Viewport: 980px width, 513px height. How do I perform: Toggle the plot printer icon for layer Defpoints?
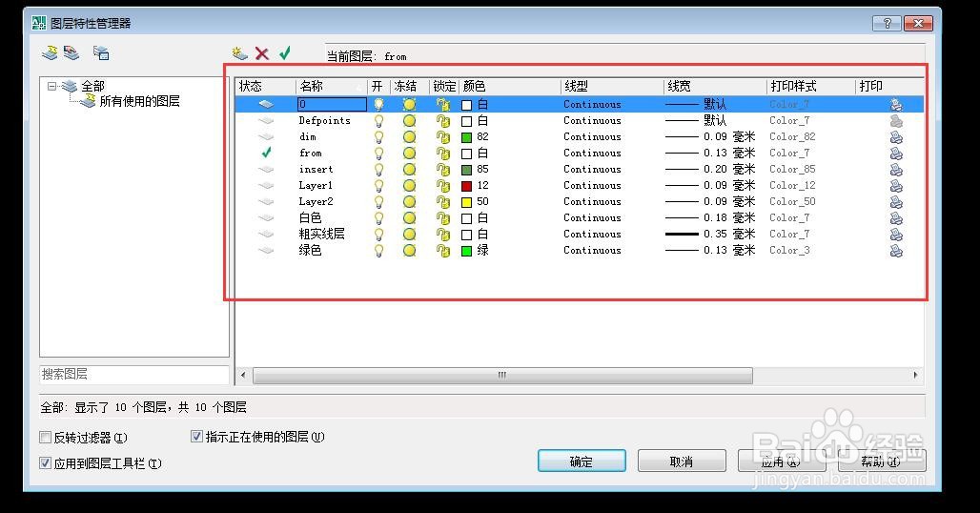(x=896, y=120)
